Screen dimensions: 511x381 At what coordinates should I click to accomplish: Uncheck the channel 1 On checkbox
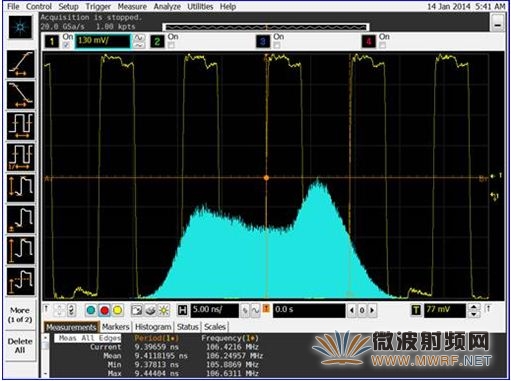click(67, 45)
